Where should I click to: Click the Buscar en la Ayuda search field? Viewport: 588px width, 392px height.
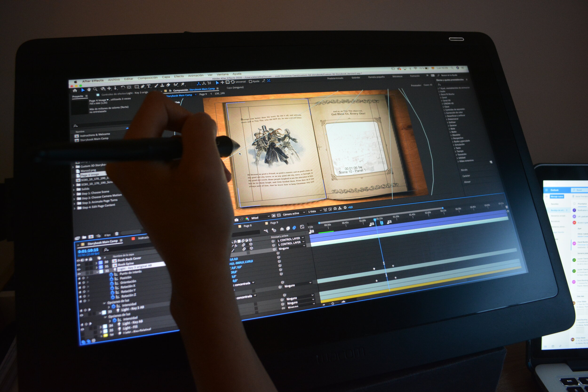click(449, 75)
